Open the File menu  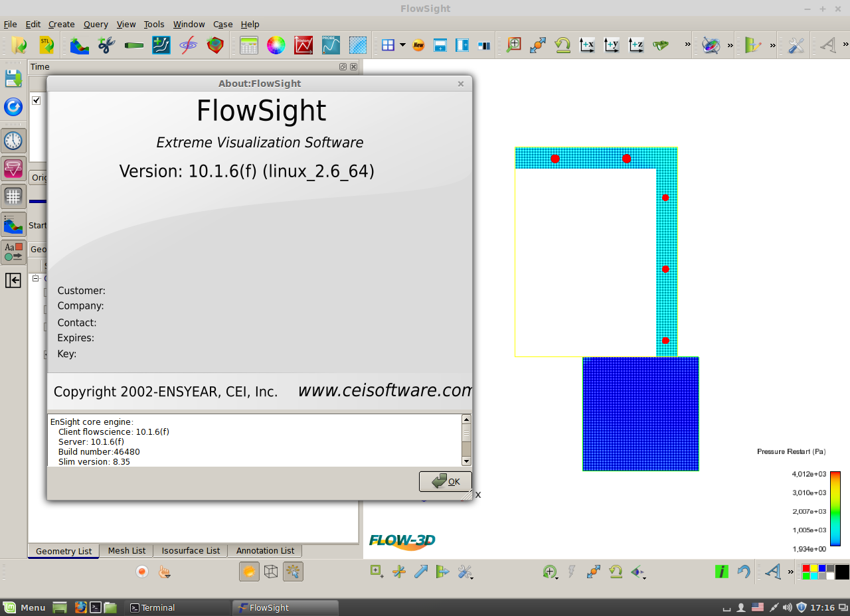click(x=11, y=24)
